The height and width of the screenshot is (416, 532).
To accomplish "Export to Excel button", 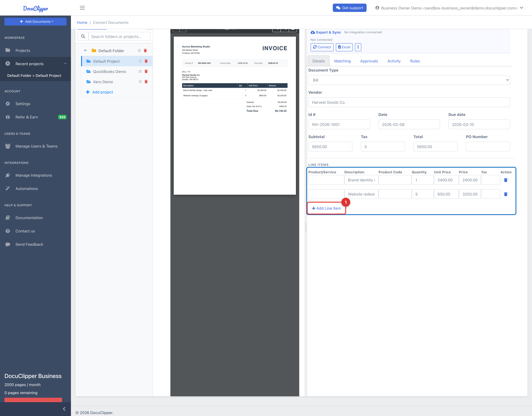I will click(344, 47).
